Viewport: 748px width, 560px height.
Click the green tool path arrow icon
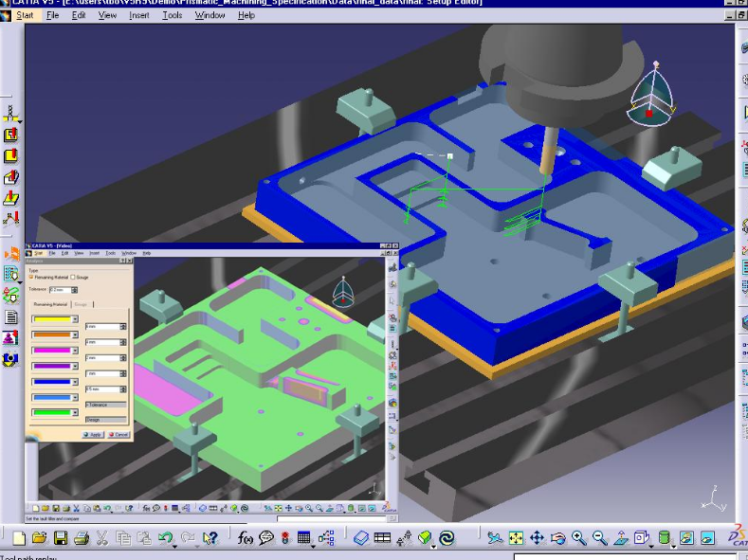pos(10,295)
